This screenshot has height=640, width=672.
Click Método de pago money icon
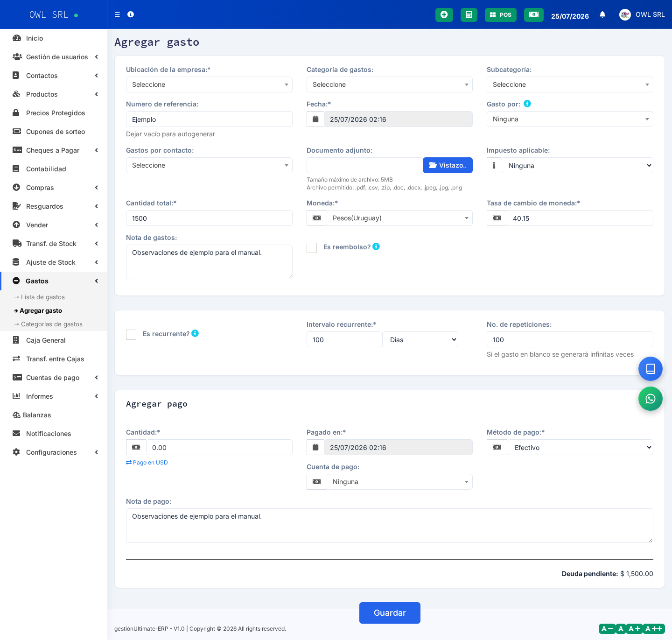[497, 447]
